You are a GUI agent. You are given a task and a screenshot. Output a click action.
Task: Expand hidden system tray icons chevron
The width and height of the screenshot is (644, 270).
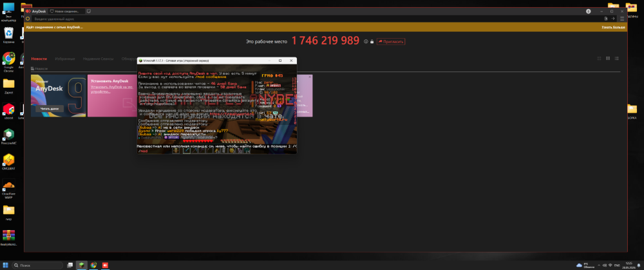[599, 265]
